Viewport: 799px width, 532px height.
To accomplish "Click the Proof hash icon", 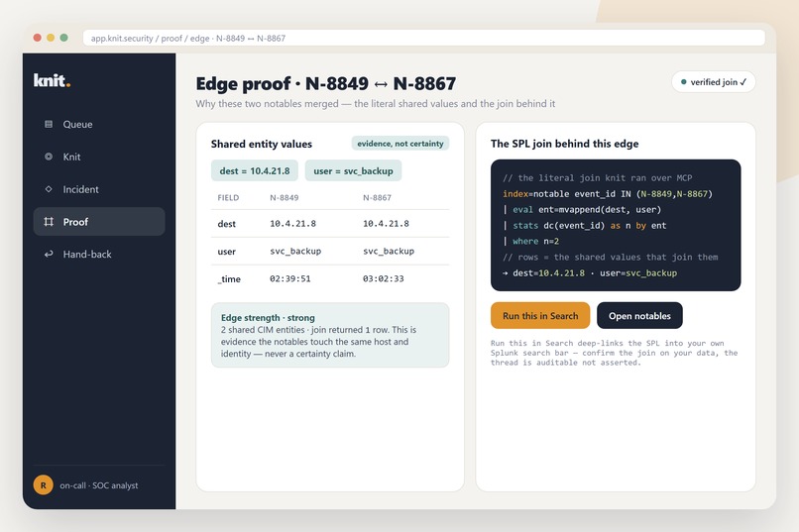I will tap(49, 222).
